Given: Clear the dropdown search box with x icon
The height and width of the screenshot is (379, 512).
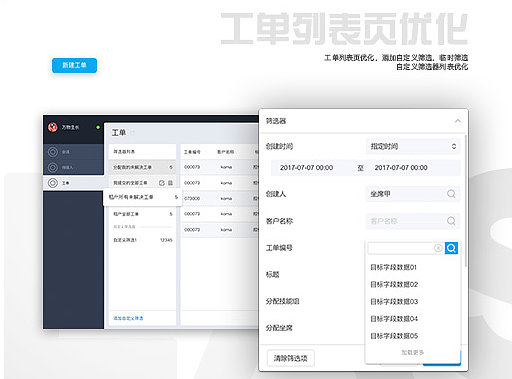Looking at the screenshot, I should [x=438, y=248].
